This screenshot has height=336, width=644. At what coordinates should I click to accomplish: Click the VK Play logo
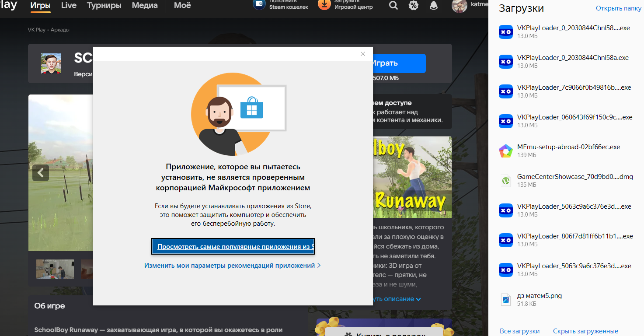pyautogui.click(x=8, y=5)
